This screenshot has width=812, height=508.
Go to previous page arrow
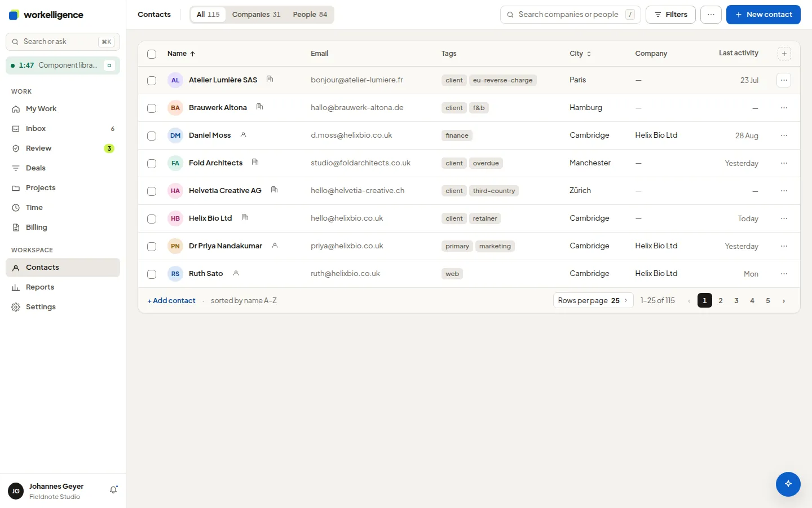click(689, 301)
